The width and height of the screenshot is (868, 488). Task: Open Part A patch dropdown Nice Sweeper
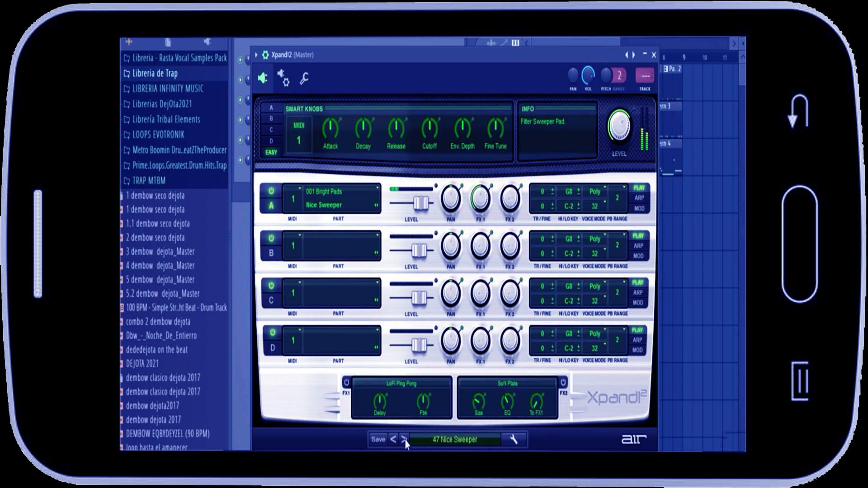tap(341, 205)
